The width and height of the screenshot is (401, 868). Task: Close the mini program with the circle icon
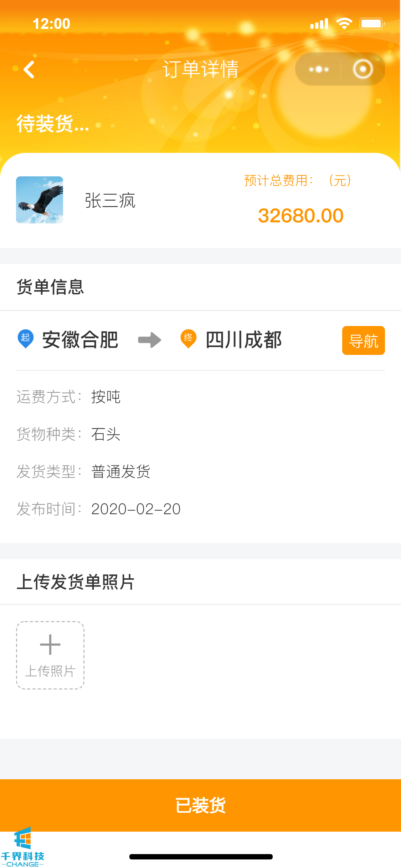coord(363,69)
